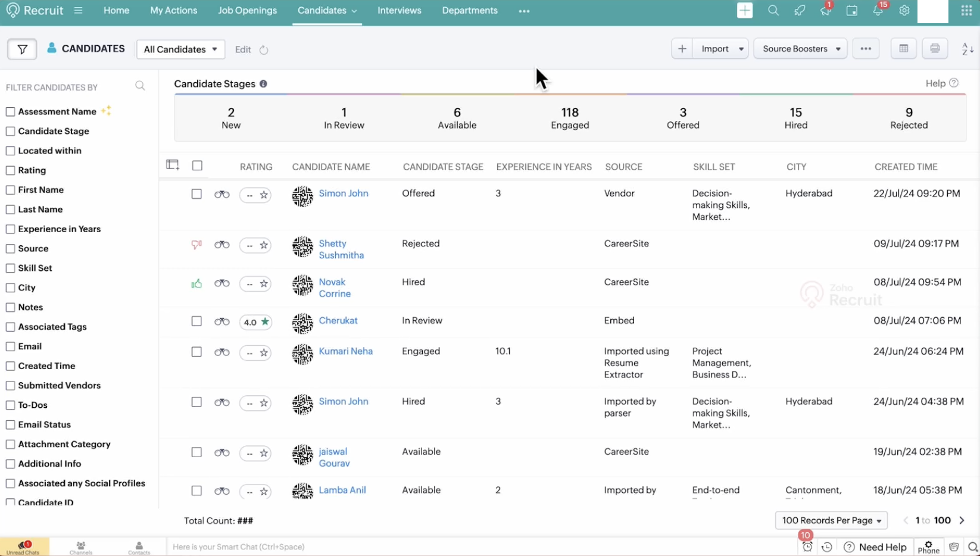Click rating star for Kumari Neha

click(264, 353)
